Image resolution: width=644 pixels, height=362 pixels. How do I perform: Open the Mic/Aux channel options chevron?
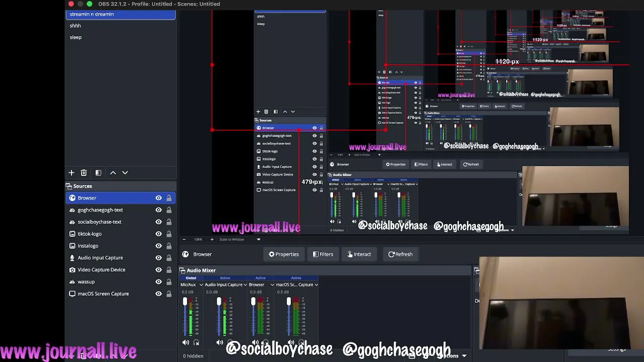click(x=201, y=285)
